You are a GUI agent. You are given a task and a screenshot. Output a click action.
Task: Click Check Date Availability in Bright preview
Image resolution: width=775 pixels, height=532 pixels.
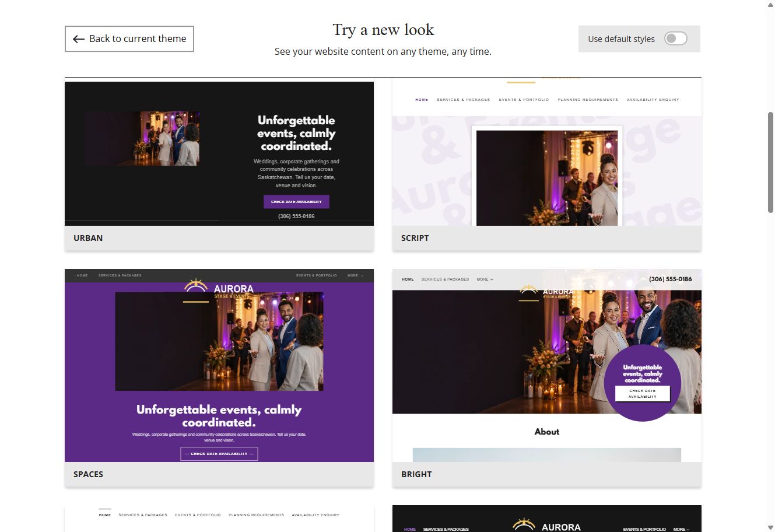[x=643, y=394]
